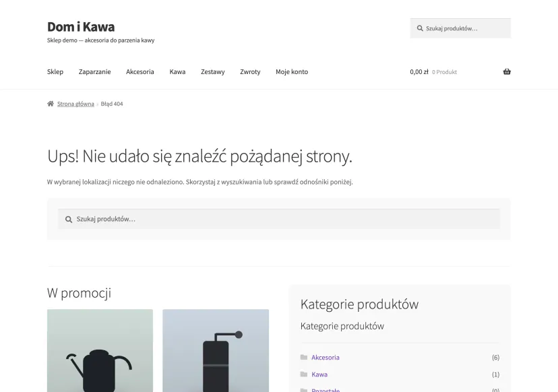Focus the header Szukaj produktów search field
Viewport: 558px width, 392px height.
[460, 28]
